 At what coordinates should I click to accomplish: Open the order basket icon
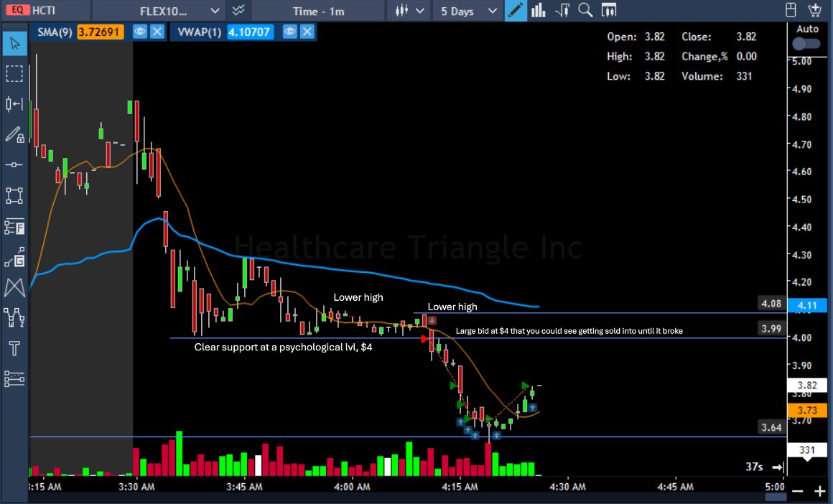pyautogui.click(x=814, y=10)
